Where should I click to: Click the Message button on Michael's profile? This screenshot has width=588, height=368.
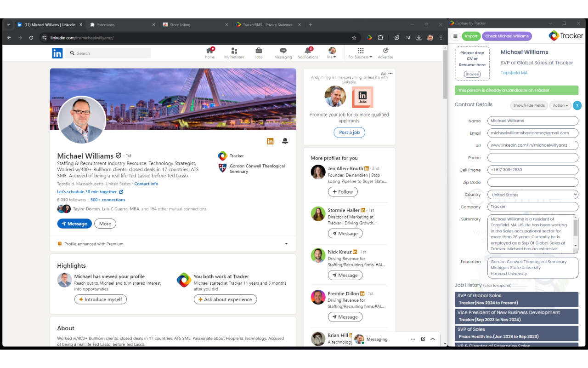point(74,224)
